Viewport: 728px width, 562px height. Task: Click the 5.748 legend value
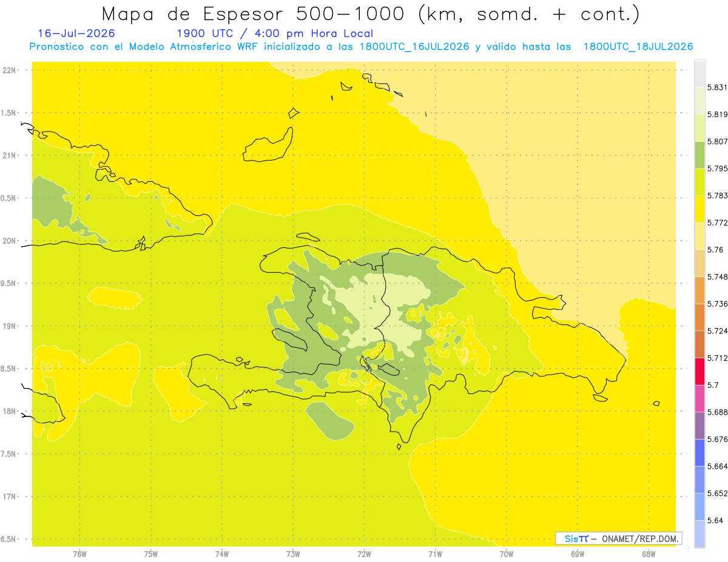tap(717, 276)
